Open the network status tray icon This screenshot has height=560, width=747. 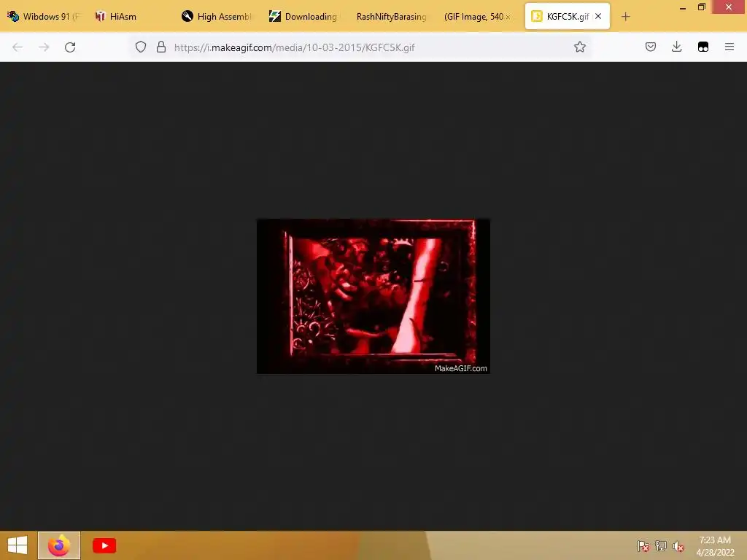pyautogui.click(x=661, y=546)
